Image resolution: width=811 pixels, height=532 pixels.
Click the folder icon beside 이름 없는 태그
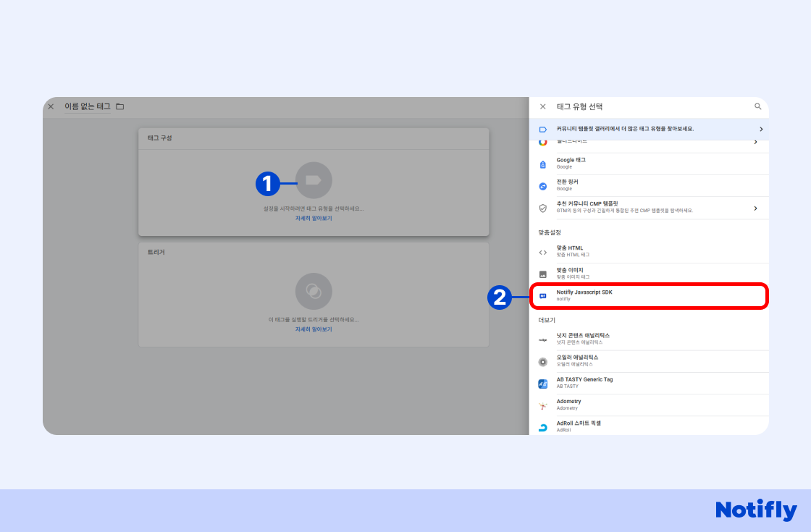[x=120, y=106]
